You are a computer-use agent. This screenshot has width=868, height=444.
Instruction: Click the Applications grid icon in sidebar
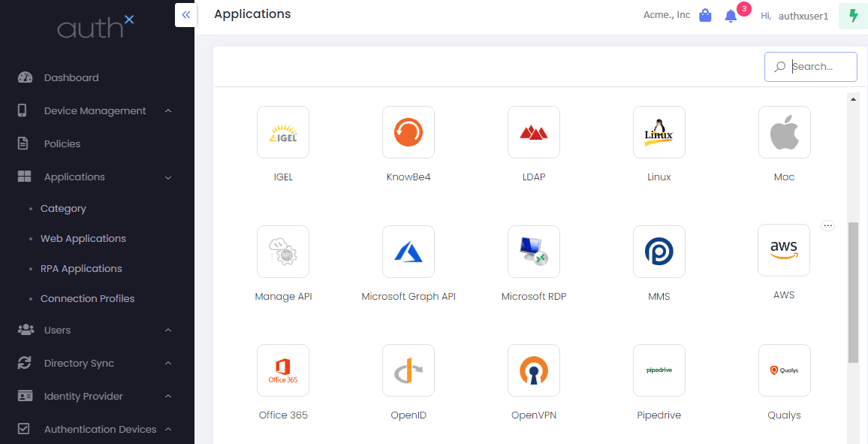click(x=24, y=177)
